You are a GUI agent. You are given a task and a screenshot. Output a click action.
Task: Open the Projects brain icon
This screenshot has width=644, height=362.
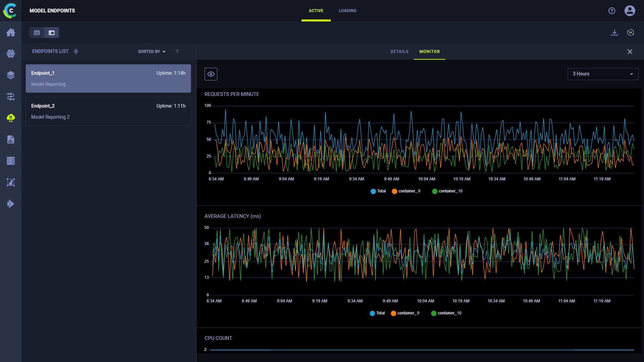point(11,54)
